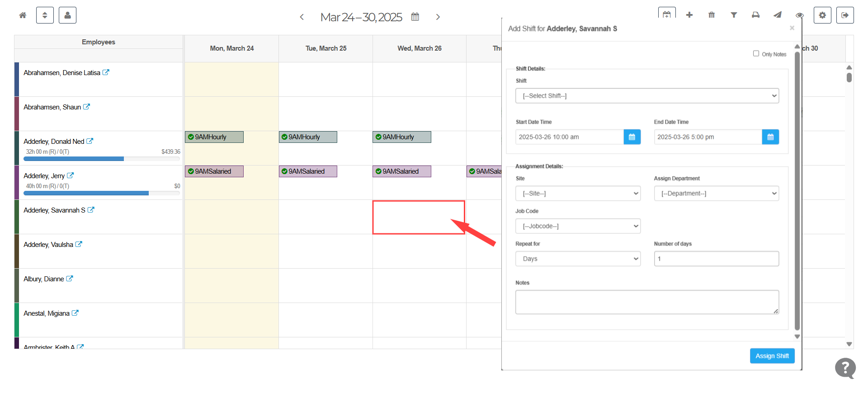Open the settings gear icon

822,15
